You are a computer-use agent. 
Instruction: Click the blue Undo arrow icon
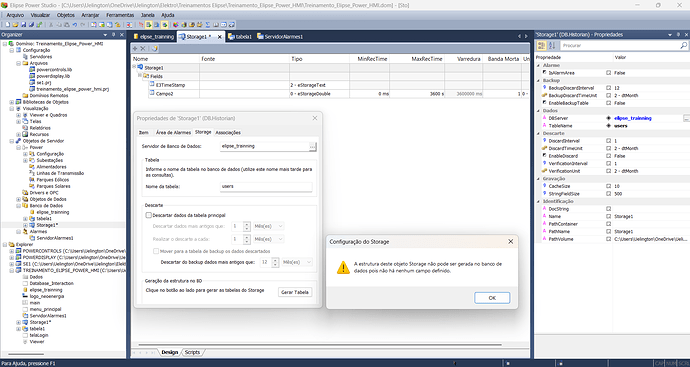pos(75,25)
